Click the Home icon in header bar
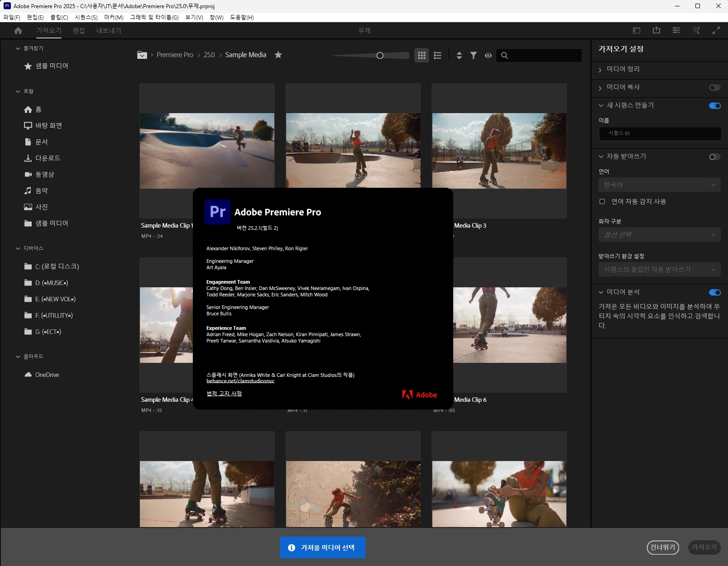 click(18, 31)
